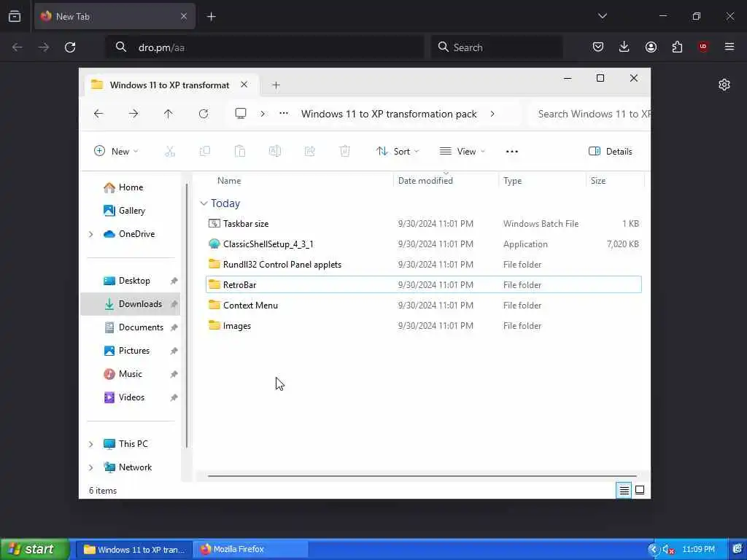Select the Images folder
Screen dimensions: 747x560
[424, 326]
